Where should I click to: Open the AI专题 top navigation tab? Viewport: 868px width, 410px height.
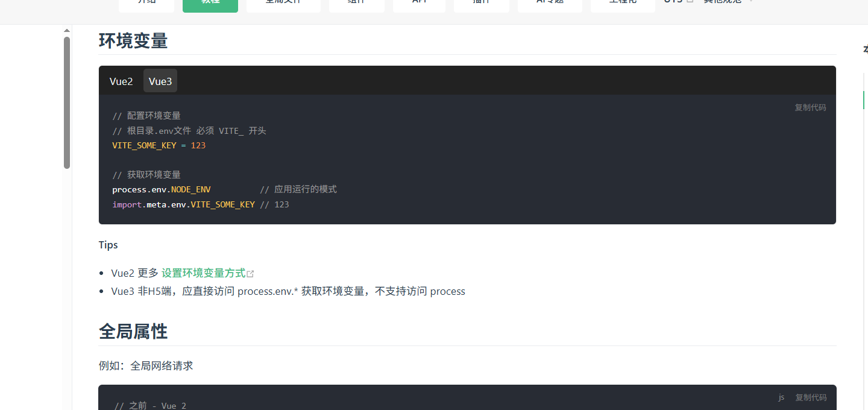[x=550, y=3]
